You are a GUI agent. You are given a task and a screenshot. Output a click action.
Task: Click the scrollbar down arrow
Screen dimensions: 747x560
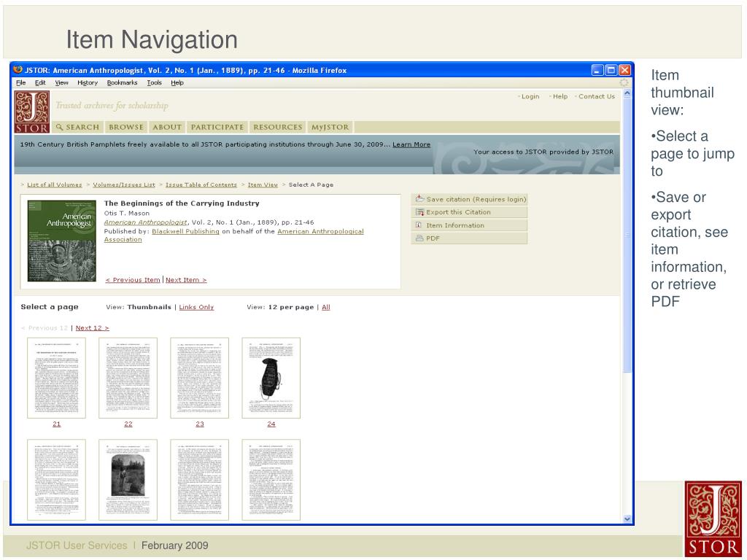click(x=627, y=518)
